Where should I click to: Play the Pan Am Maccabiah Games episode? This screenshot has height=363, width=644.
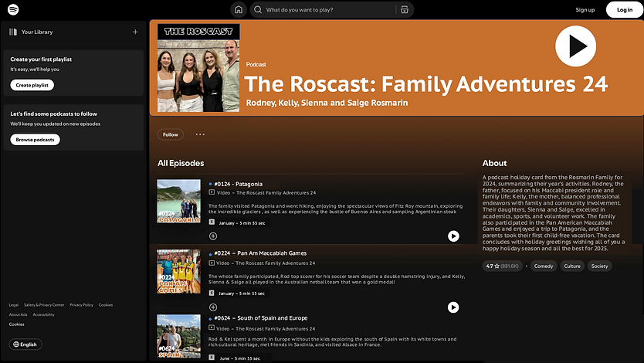(453, 307)
